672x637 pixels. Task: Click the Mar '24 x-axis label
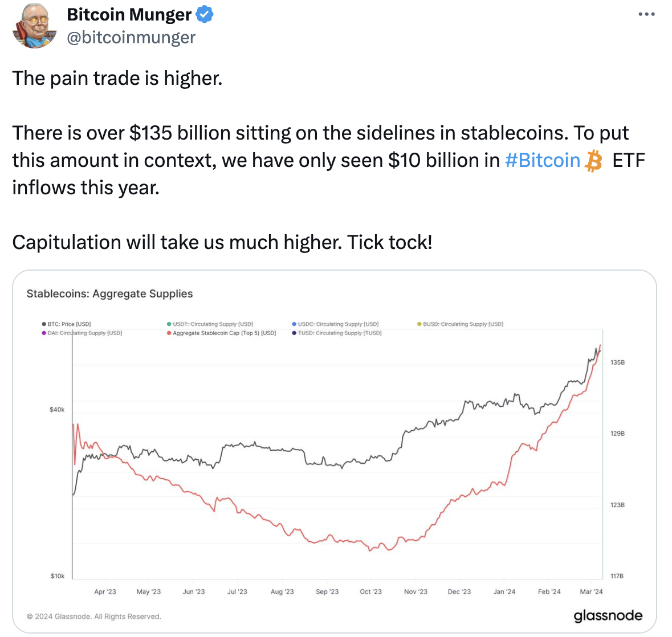pos(591,591)
